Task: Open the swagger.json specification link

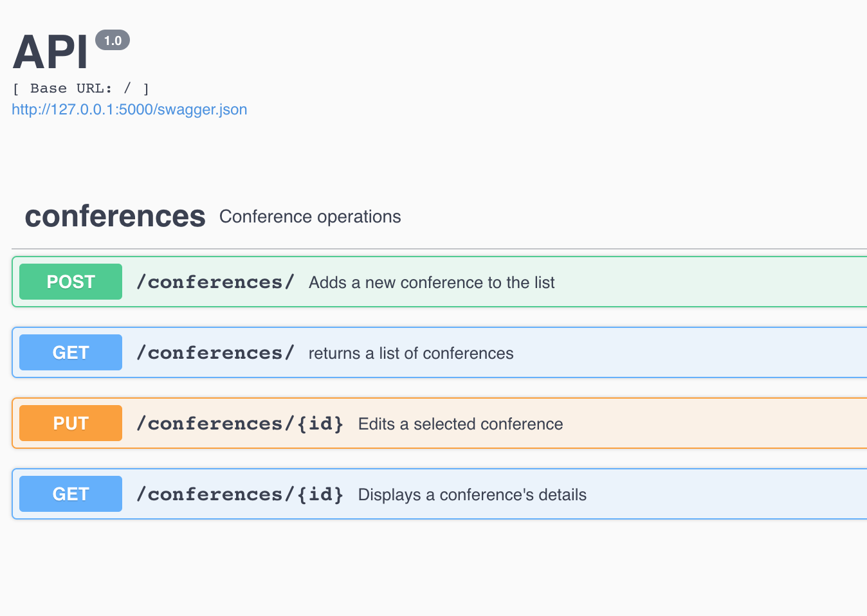Action: (129, 109)
